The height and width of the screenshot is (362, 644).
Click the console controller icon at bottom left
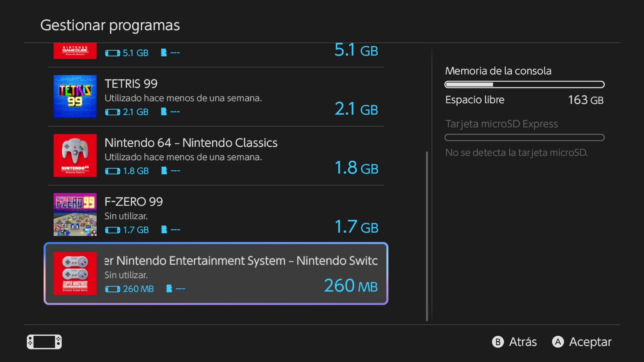(44, 342)
